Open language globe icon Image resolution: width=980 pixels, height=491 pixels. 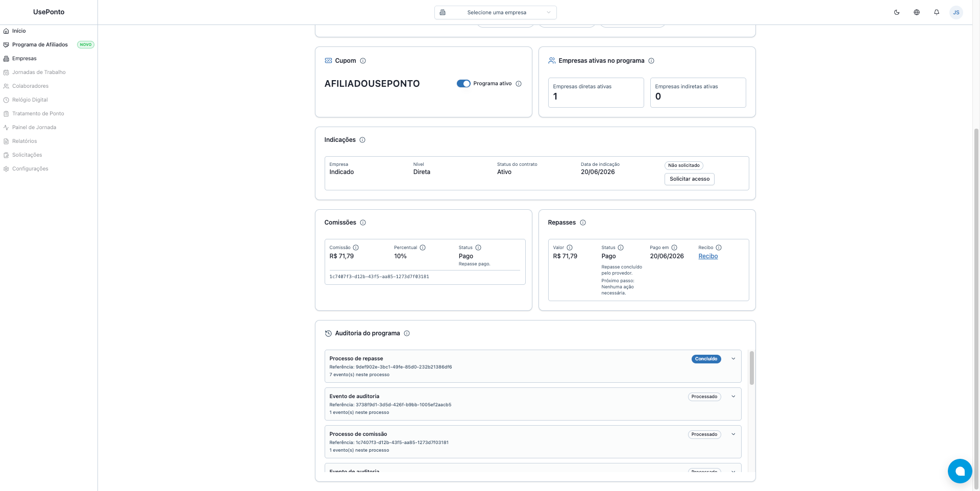point(917,12)
